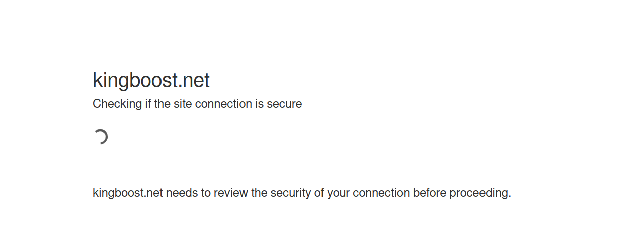Click the word 'Checking' in the subtitle

[117, 104]
